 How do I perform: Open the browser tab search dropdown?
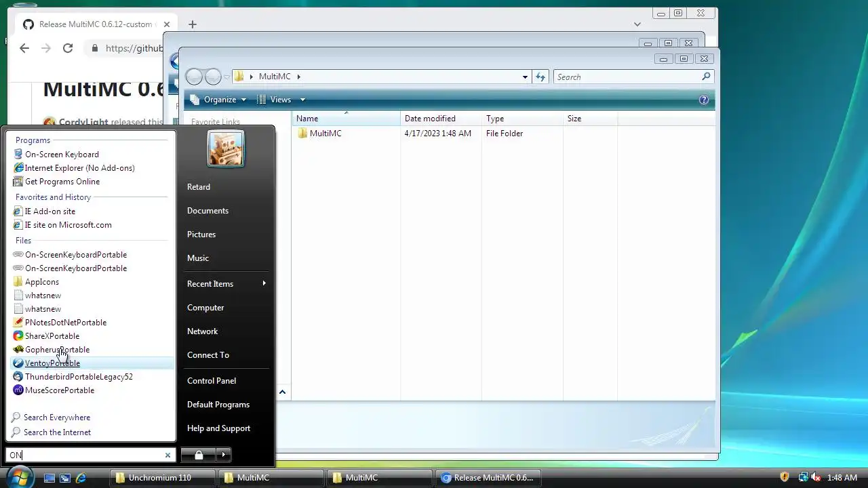pos(637,24)
